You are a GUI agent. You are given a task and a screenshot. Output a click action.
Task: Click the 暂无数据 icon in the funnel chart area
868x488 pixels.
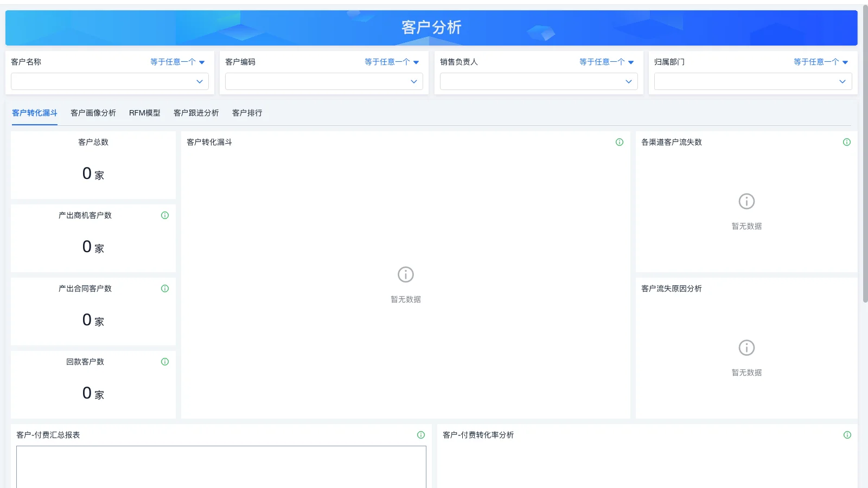[x=405, y=274]
